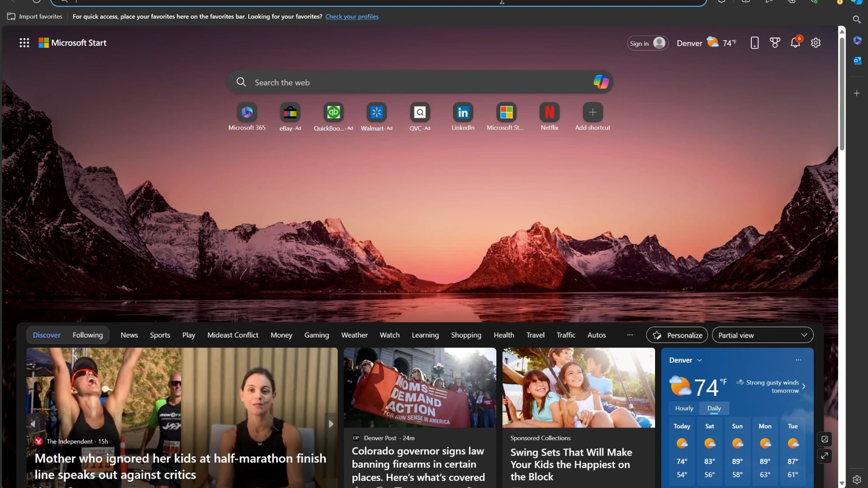
Task: Click the Check your profiles link
Action: pos(352,16)
